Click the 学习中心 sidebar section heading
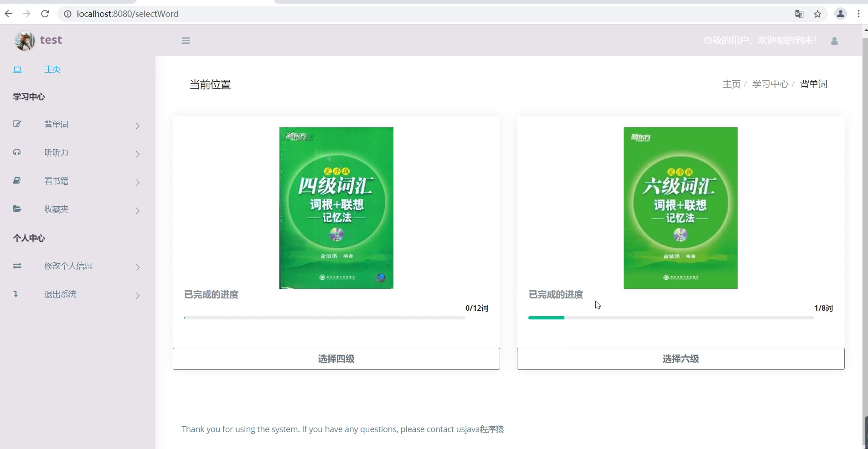This screenshot has height=449, width=868. (29, 97)
